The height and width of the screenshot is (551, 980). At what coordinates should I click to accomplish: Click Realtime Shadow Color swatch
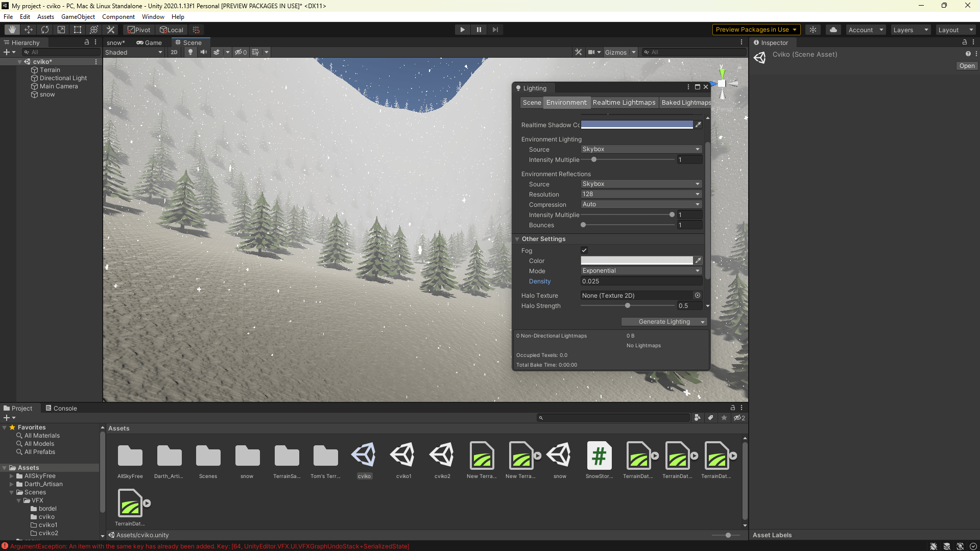tap(637, 125)
